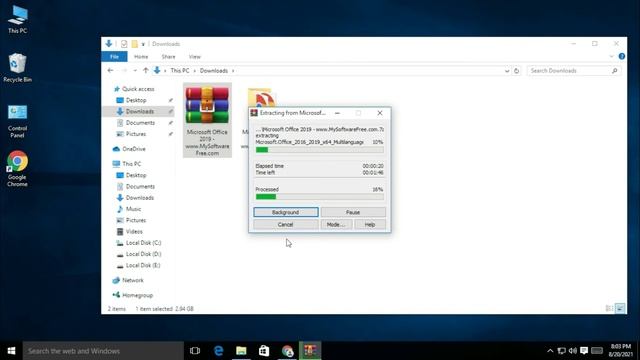Select the second folder item in Downloads

(x=260, y=98)
